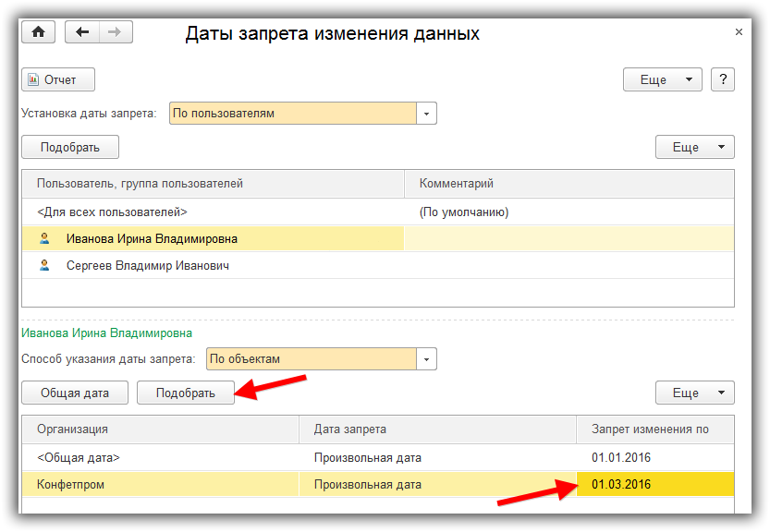Viewport: 770px width, 532px height.
Task: Expand Установка даты запрета dropdown arrow
Action: point(427,114)
